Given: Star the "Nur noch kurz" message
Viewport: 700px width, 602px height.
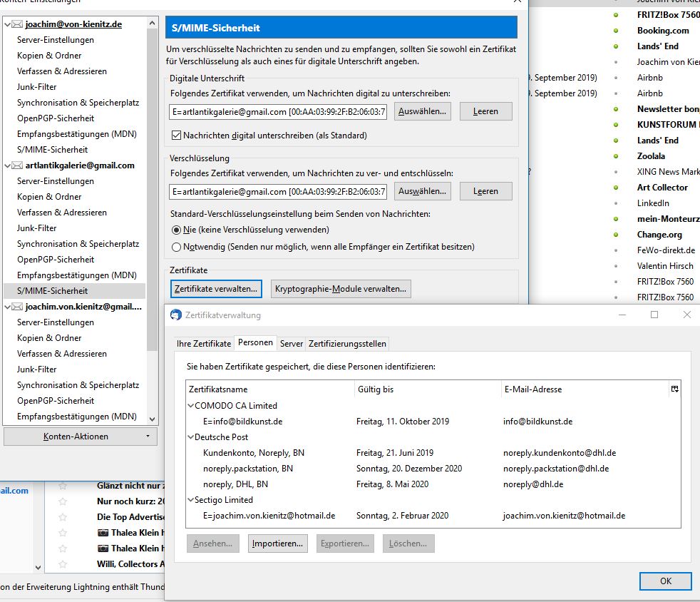Looking at the screenshot, I should pos(63,501).
